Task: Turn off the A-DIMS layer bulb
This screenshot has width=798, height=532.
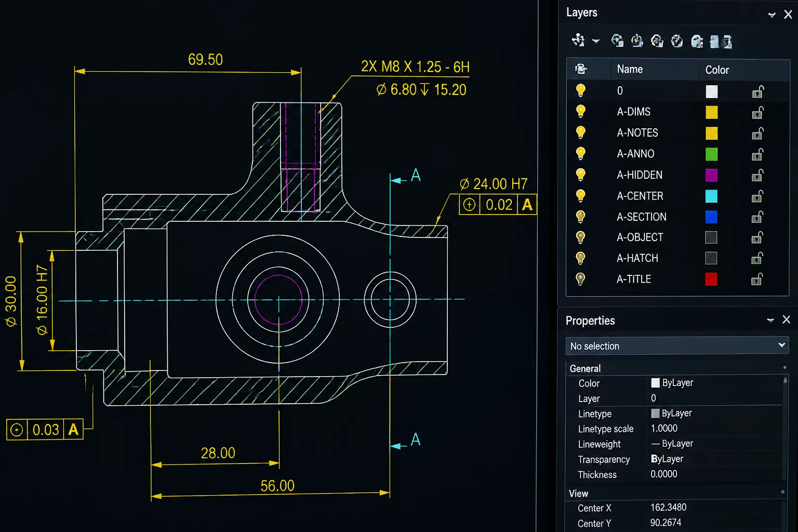Action: click(x=581, y=111)
